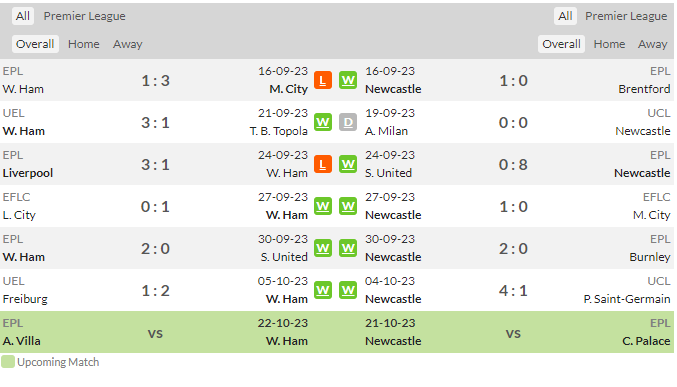Switch right panel to Home matches
The height and width of the screenshot is (387, 677).
pyautogui.click(x=609, y=44)
